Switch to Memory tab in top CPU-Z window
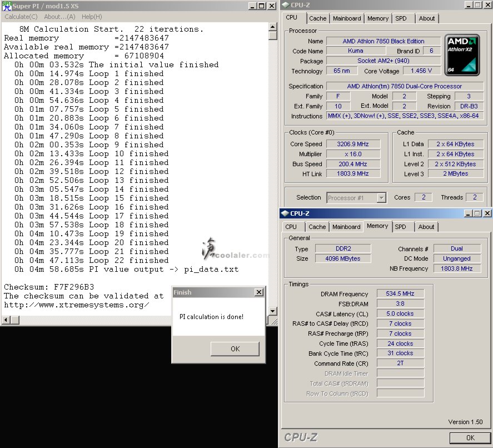Image resolution: width=493 pixels, height=448 pixels. click(378, 18)
